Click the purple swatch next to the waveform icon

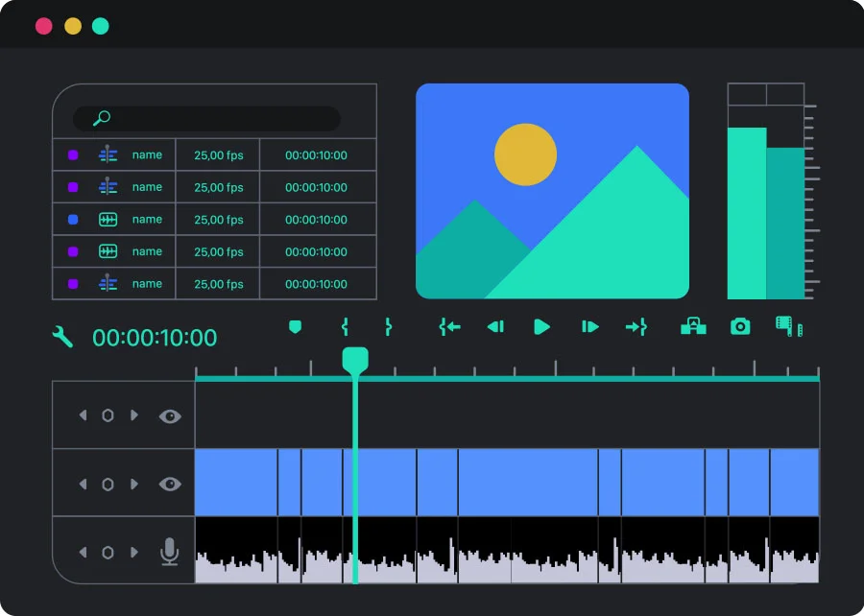[73, 251]
